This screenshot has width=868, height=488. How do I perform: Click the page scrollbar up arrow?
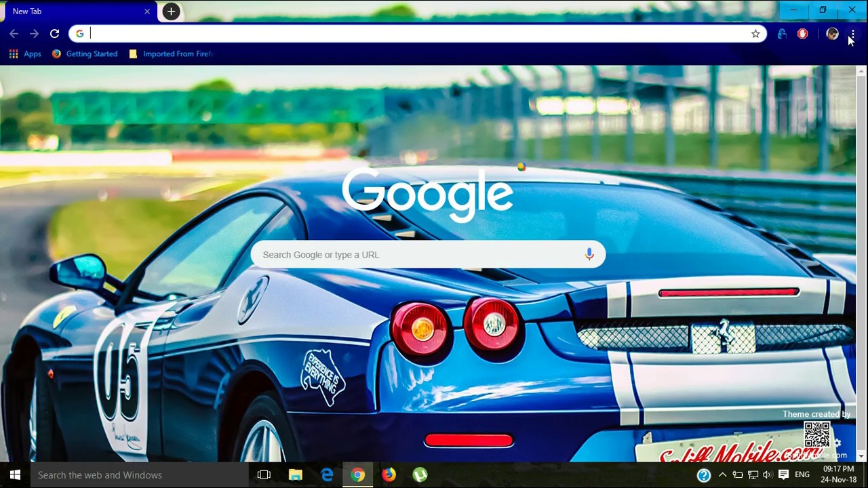pos(862,70)
